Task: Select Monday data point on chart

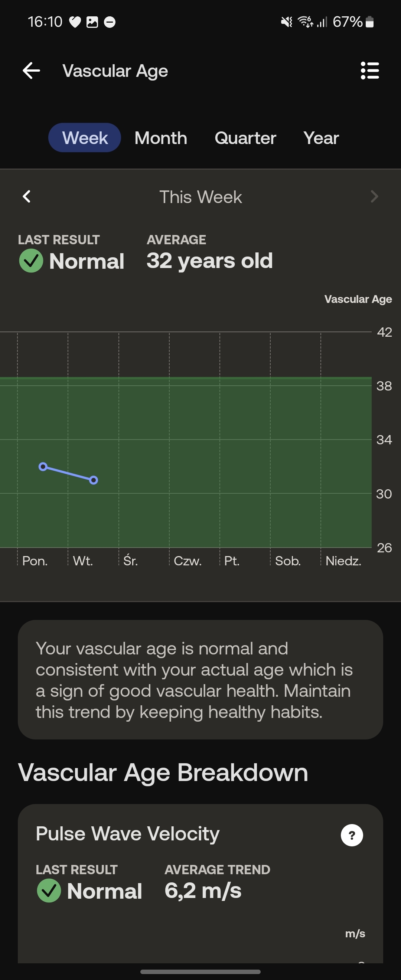Action: pyautogui.click(x=43, y=467)
